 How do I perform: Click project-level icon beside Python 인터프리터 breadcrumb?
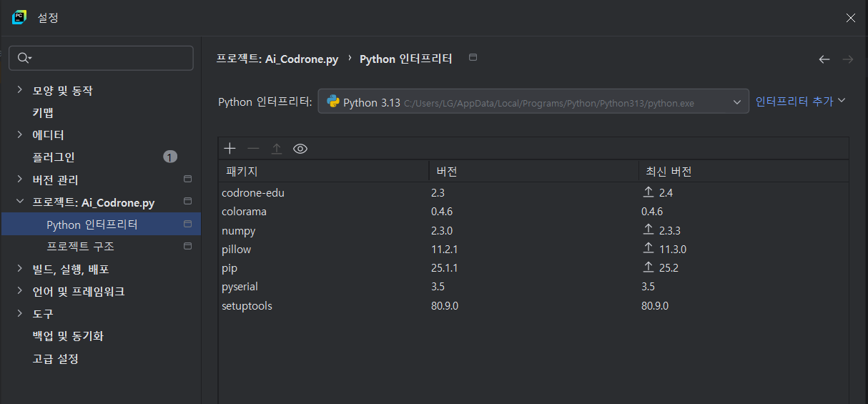pos(473,58)
